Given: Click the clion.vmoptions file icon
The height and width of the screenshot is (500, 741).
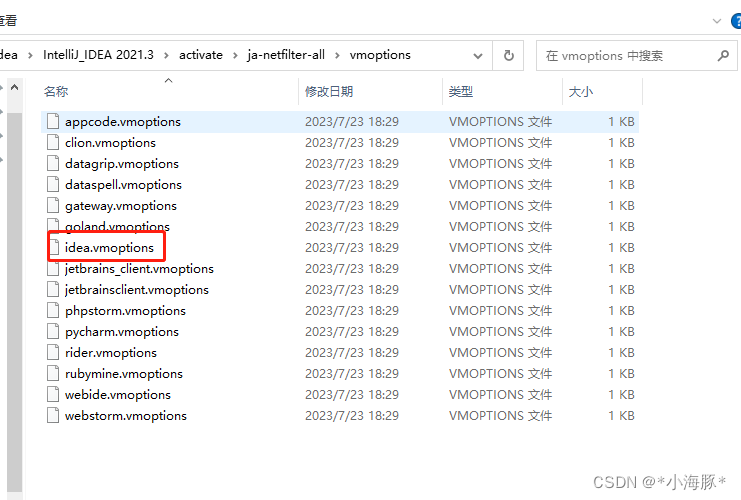Looking at the screenshot, I should point(53,143).
